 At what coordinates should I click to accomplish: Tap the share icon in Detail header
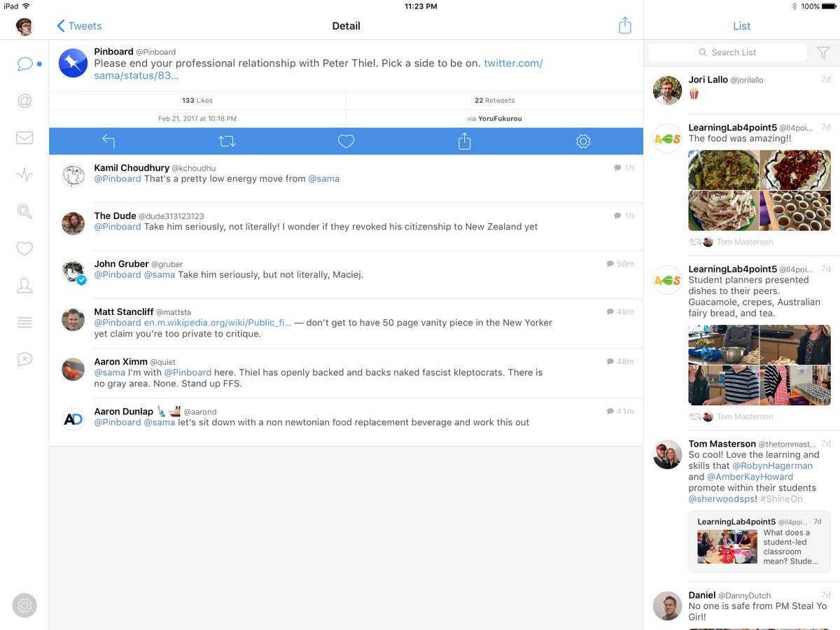625,26
